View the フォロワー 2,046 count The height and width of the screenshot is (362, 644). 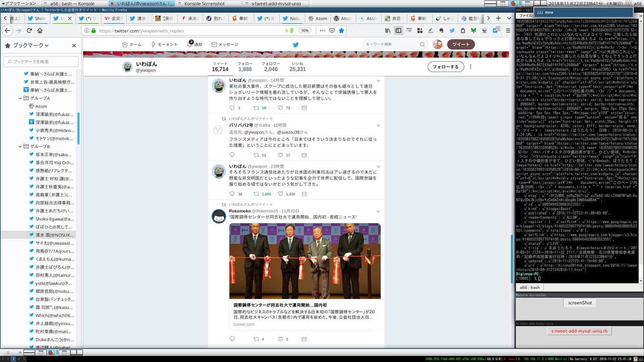[x=271, y=67]
